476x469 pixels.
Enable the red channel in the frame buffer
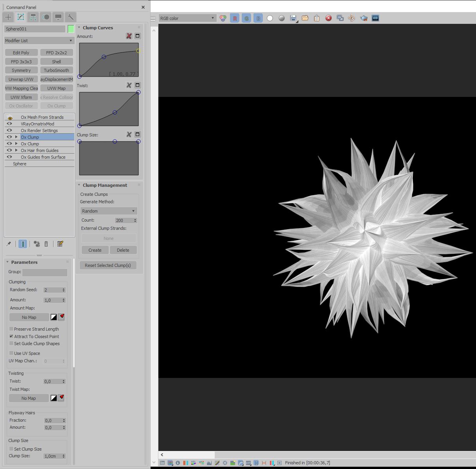click(x=235, y=18)
